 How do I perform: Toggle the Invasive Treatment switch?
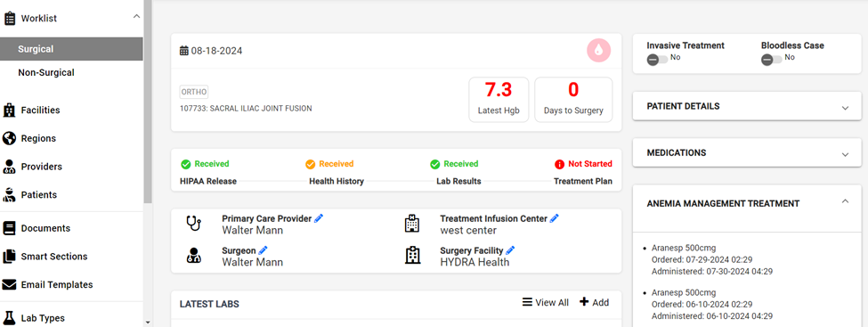click(657, 60)
